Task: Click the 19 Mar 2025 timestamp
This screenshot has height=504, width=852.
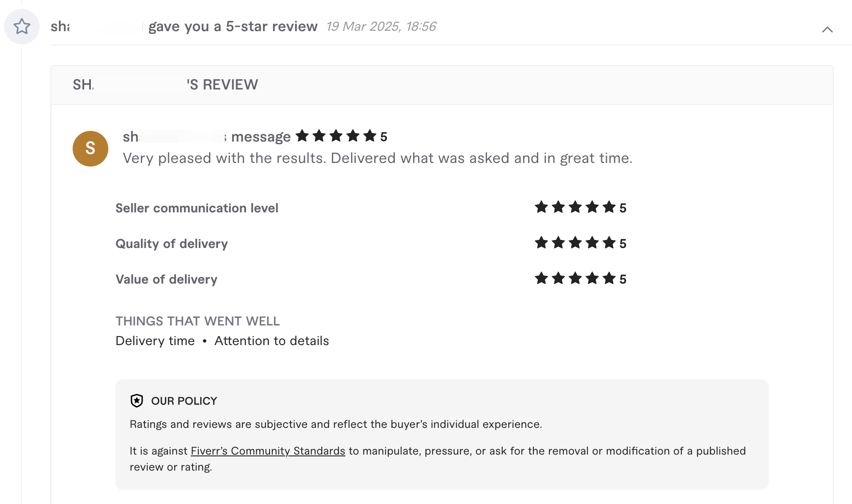Action: click(381, 27)
